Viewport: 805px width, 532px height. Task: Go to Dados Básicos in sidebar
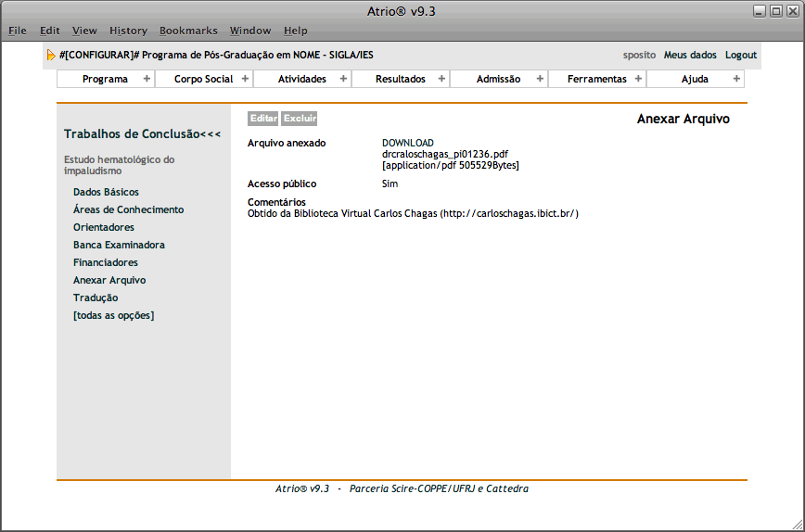coord(106,192)
